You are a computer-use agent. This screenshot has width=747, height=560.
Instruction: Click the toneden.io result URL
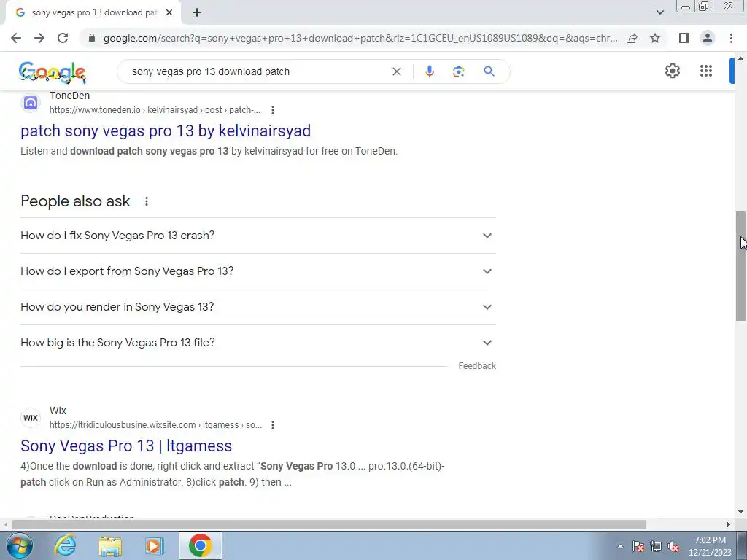coord(155,110)
